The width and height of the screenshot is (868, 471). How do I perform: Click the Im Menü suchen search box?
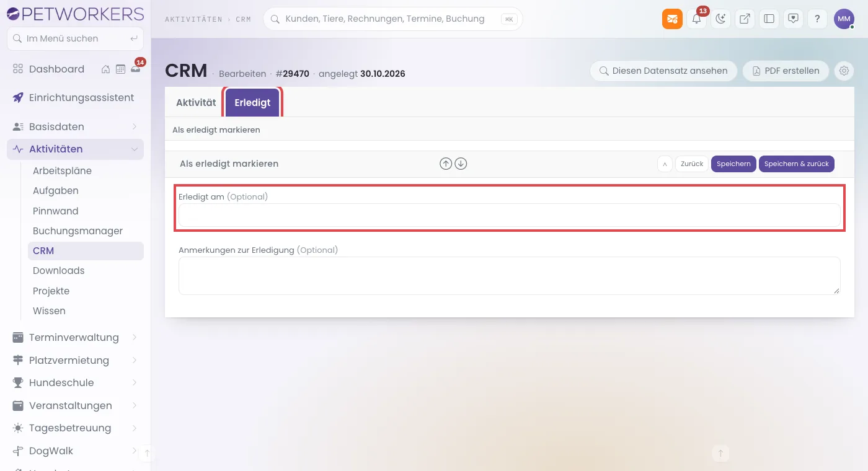pos(75,38)
